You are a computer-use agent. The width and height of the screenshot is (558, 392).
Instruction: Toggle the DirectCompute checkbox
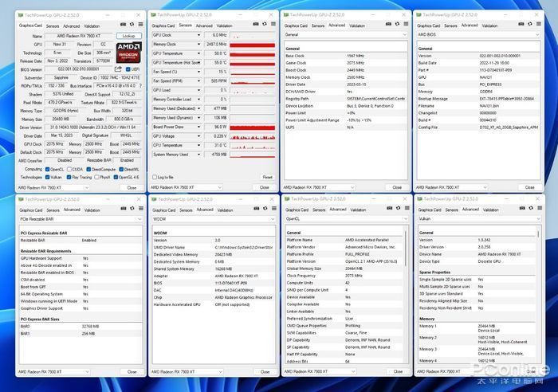pos(88,170)
